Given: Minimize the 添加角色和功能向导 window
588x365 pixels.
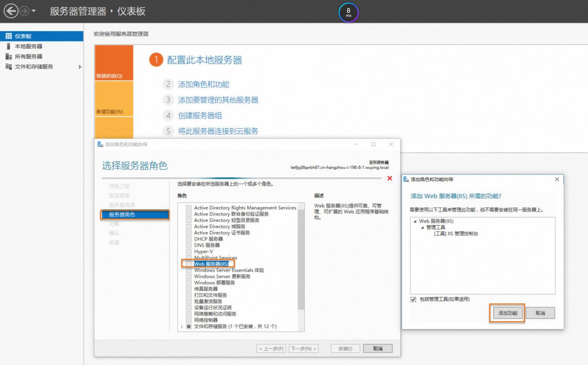Looking at the screenshot, I should pyautogui.click(x=356, y=144).
